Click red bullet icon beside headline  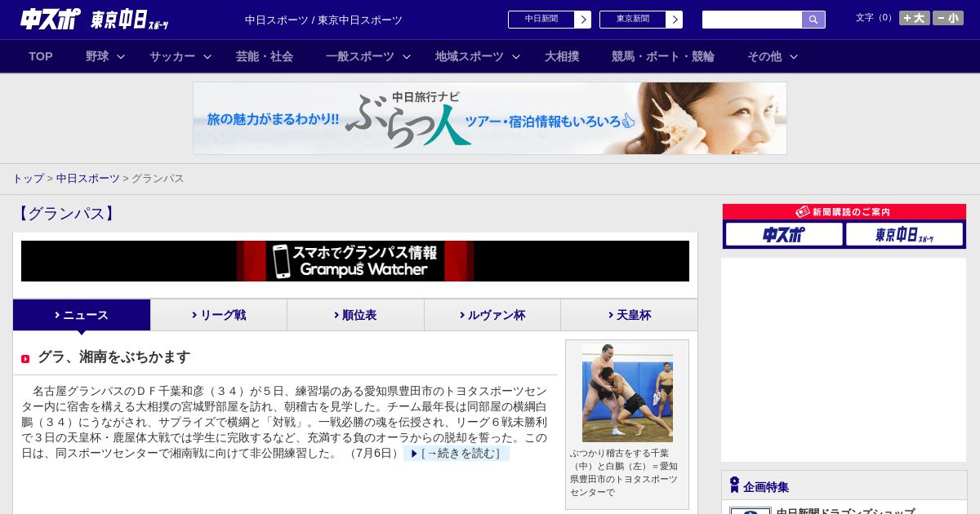coord(25,359)
